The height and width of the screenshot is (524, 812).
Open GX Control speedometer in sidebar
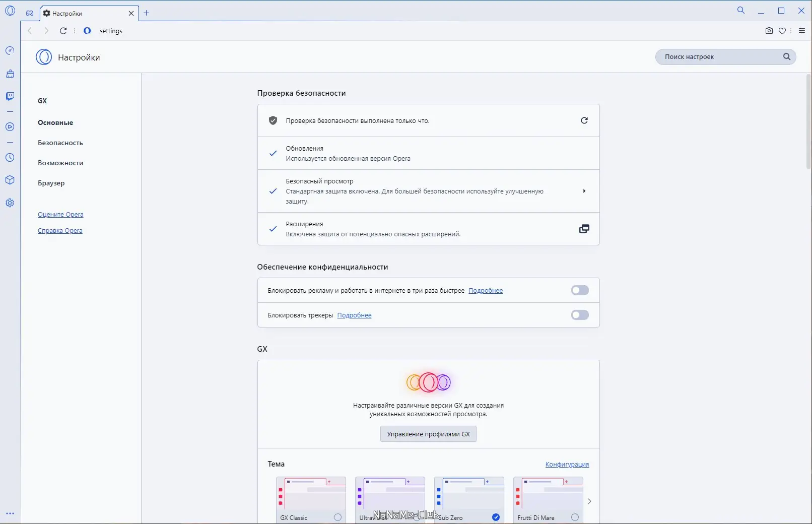click(x=10, y=51)
